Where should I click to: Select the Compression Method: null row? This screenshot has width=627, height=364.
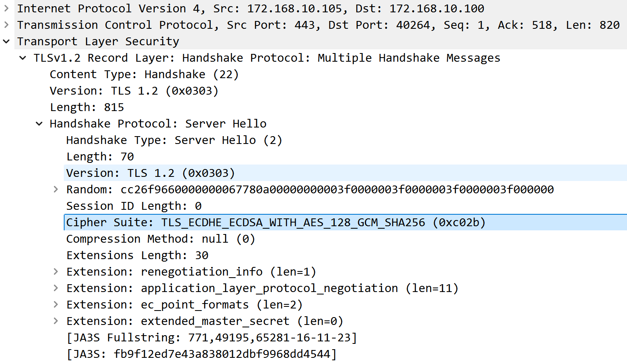pyautogui.click(x=160, y=239)
